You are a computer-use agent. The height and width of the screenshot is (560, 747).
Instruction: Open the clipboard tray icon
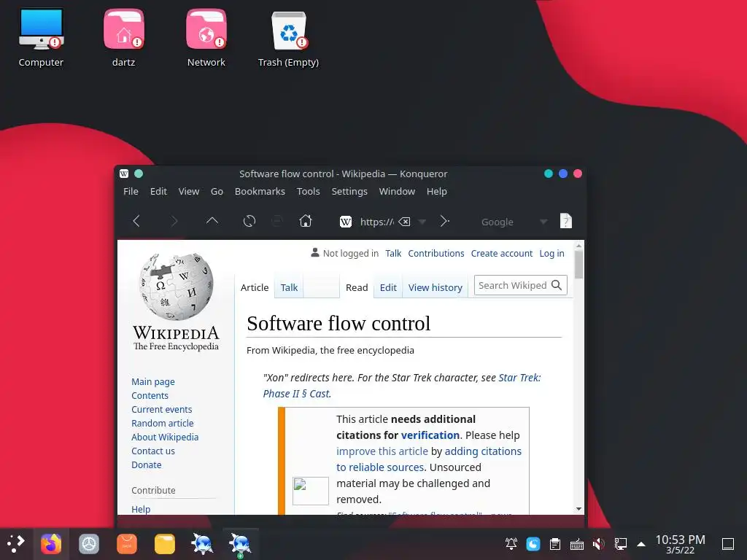pyautogui.click(x=555, y=544)
